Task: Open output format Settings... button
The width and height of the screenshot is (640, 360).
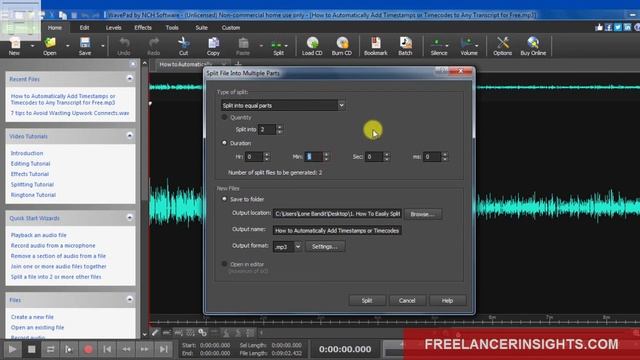Action: [325, 247]
